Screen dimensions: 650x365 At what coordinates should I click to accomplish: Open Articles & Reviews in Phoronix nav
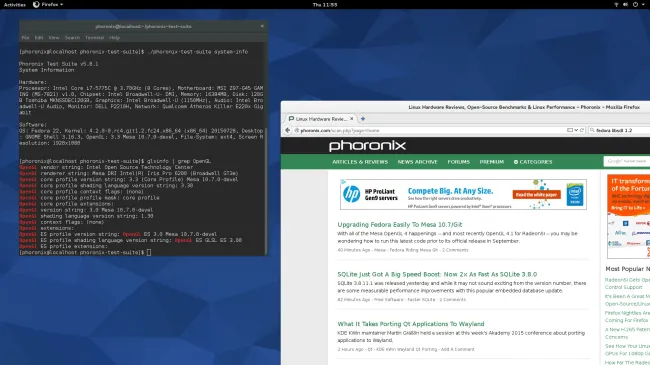[x=360, y=162]
